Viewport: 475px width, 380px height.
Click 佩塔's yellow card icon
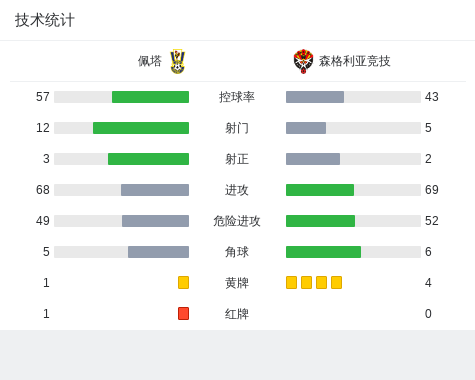tap(183, 282)
